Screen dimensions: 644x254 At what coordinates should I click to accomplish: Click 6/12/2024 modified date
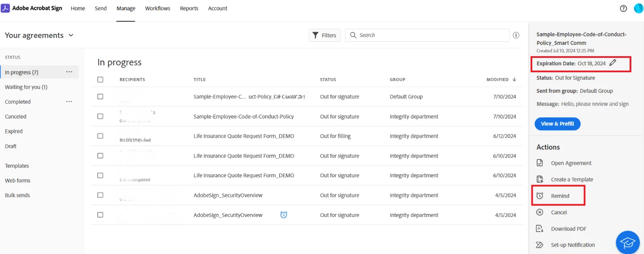[x=505, y=136]
